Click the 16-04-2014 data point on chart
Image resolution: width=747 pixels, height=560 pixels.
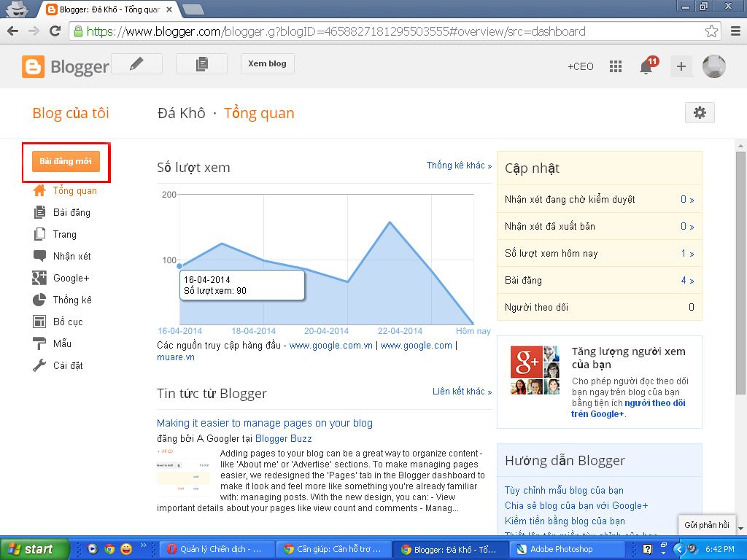(180, 266)
